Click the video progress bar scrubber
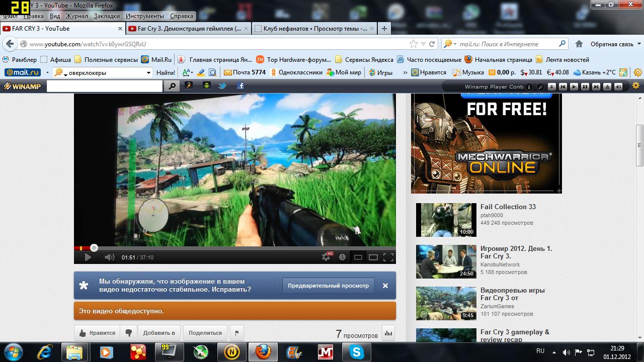This screenshot has height=362, width=644. [94, 248]
